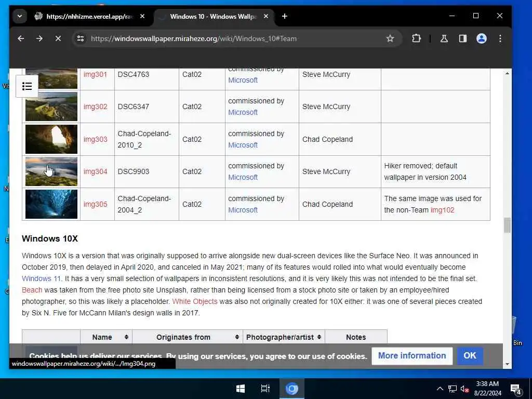The width and height of the screenshot is (532, 399).
Task: Click the Windows 10X section heading
Action: [x=50, y=239]
